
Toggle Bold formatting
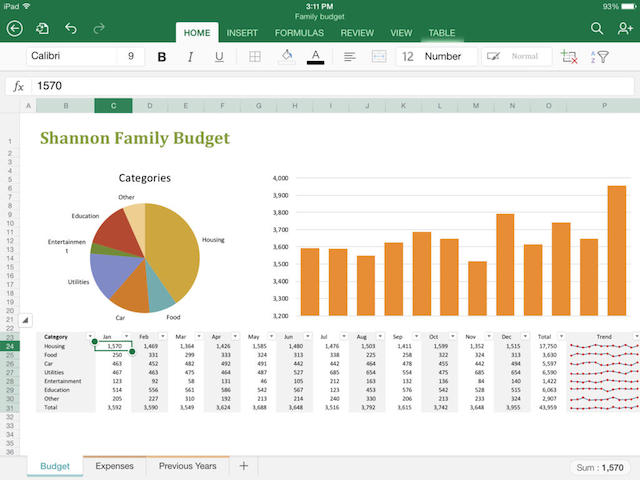[x=162, y=57]
